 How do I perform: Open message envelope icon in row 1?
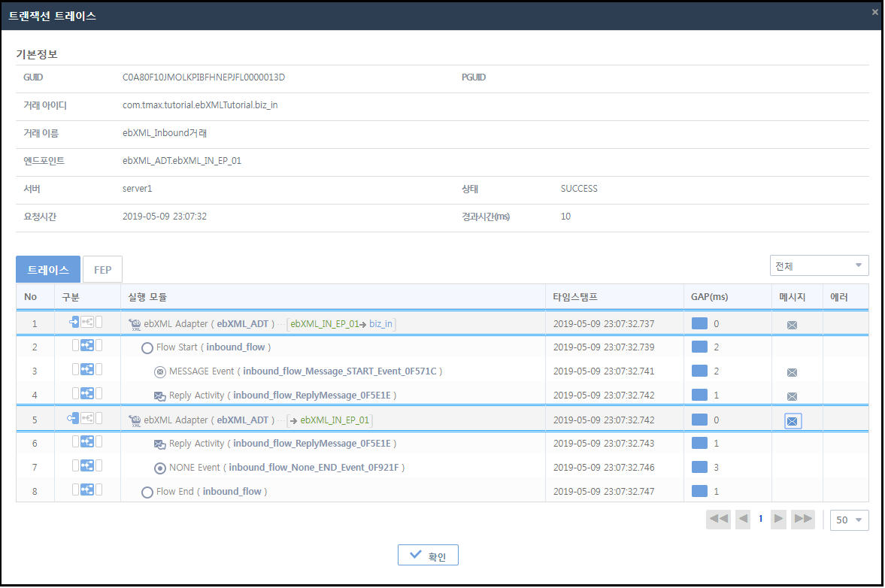tap(792, 325)
